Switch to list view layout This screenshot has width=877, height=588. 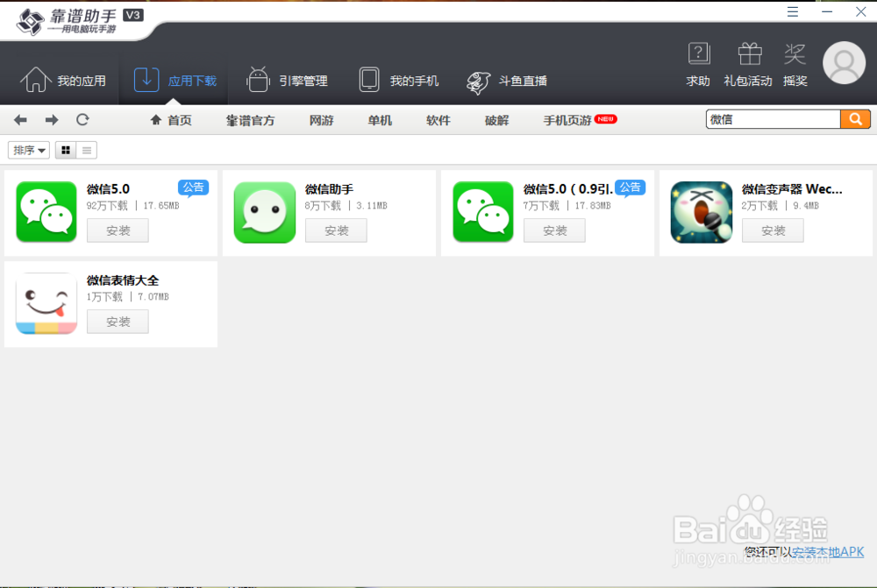(87, 150)
